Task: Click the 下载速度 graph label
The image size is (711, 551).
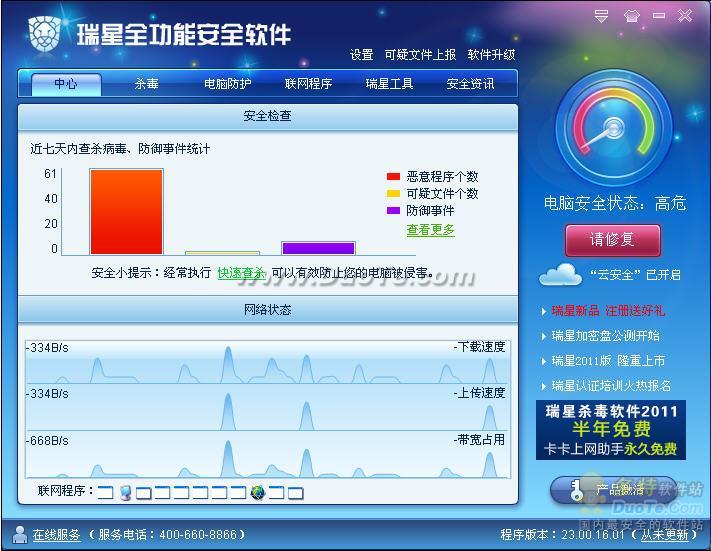Action: (x=480, y=347)
